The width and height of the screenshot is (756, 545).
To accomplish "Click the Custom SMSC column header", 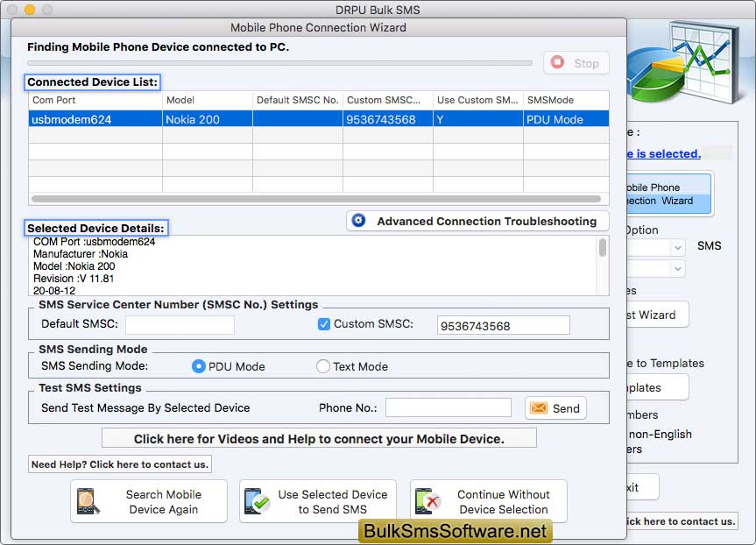I will coord(388,100).
